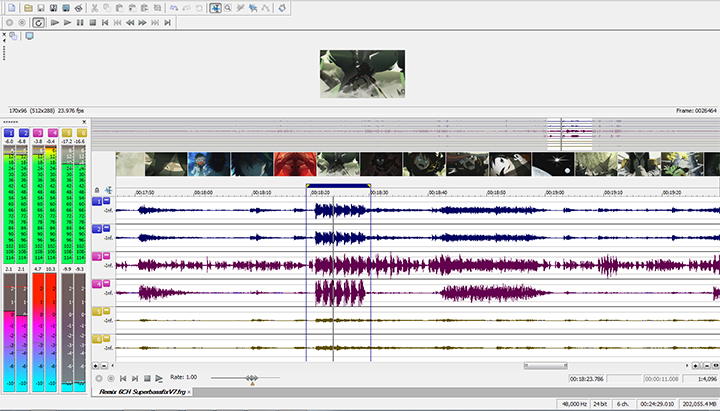Click the Save icon in the toolbar
This screenshot has height=411, width=720.
[41, 7]
